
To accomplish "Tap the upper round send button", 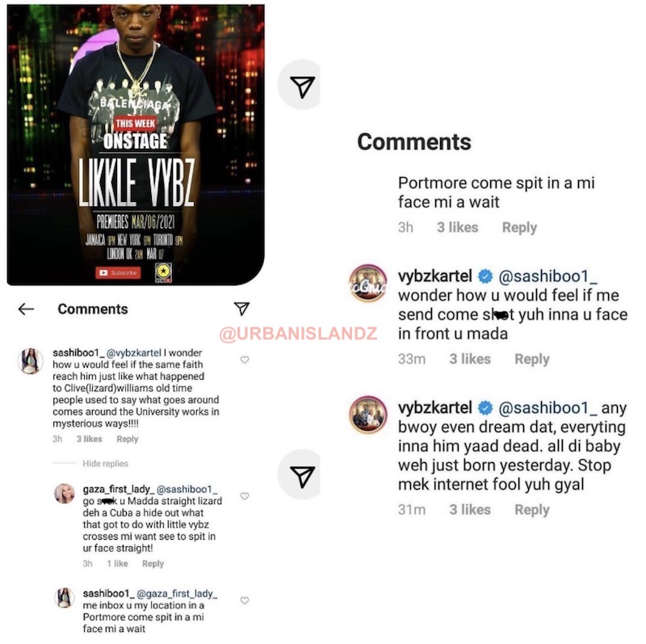I will (300, 86).
